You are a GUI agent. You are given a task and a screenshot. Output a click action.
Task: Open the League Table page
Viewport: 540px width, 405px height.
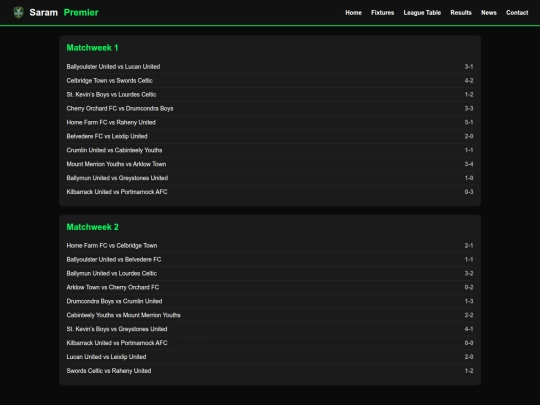tap(422, 13)
